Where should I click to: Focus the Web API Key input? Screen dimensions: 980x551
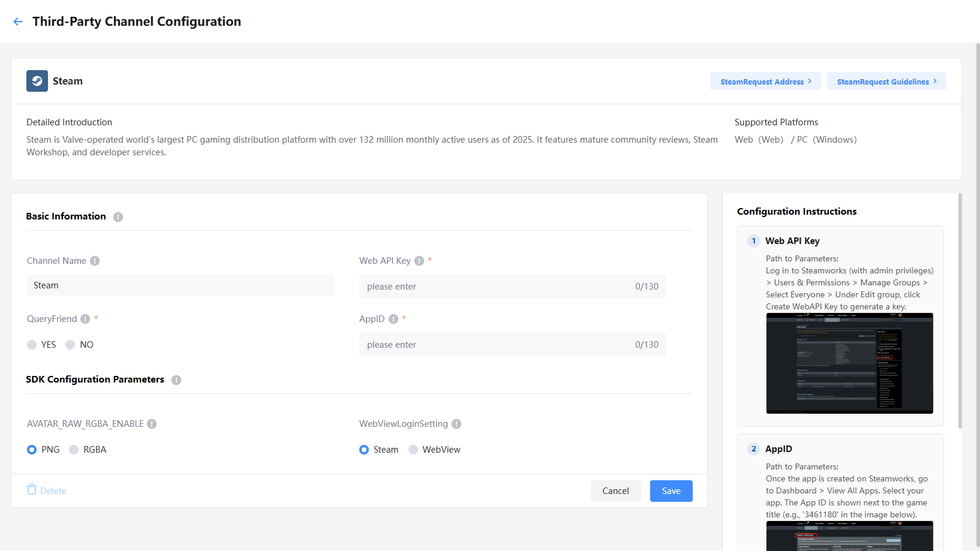click(513, 287)
